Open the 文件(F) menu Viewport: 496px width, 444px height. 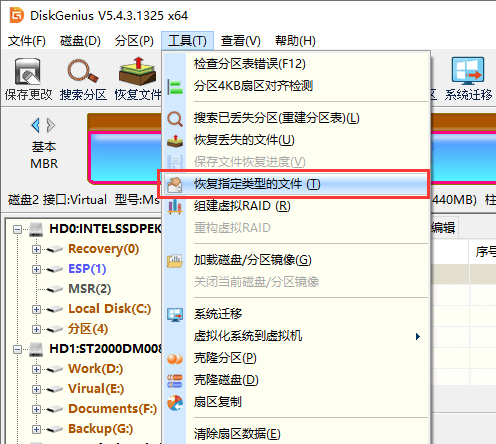27,41
